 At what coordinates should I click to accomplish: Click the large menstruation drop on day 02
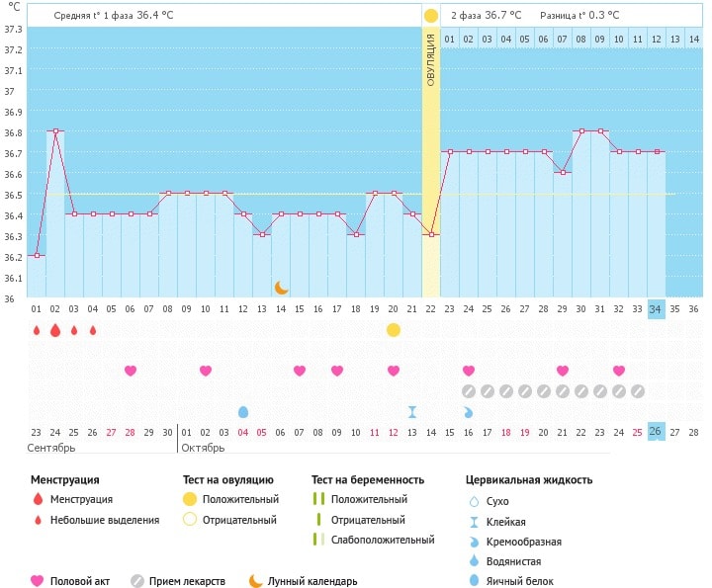pyautogui.click(x=55, y=330)
